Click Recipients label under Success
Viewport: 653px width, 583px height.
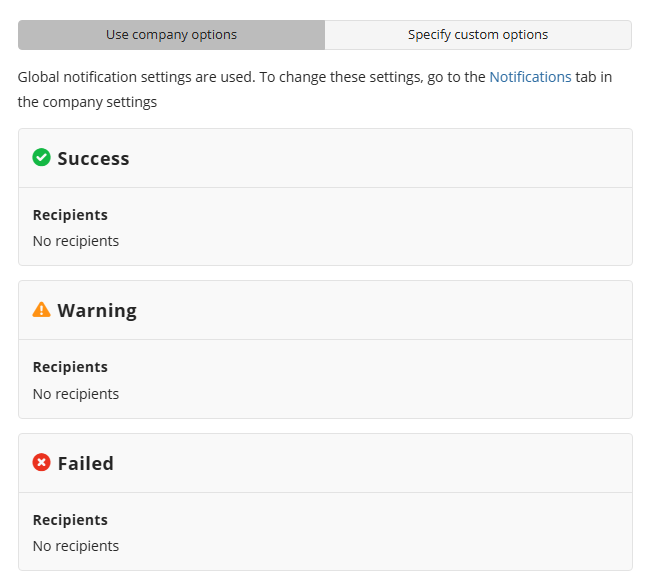click(70, 215)
